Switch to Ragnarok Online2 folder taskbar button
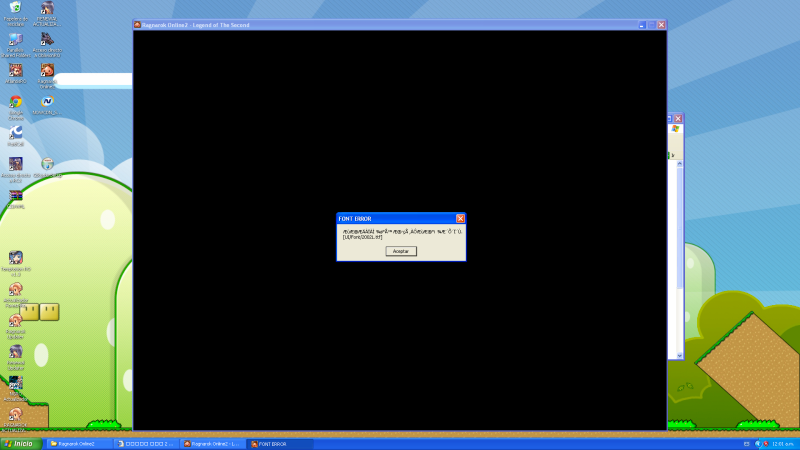 80,444
